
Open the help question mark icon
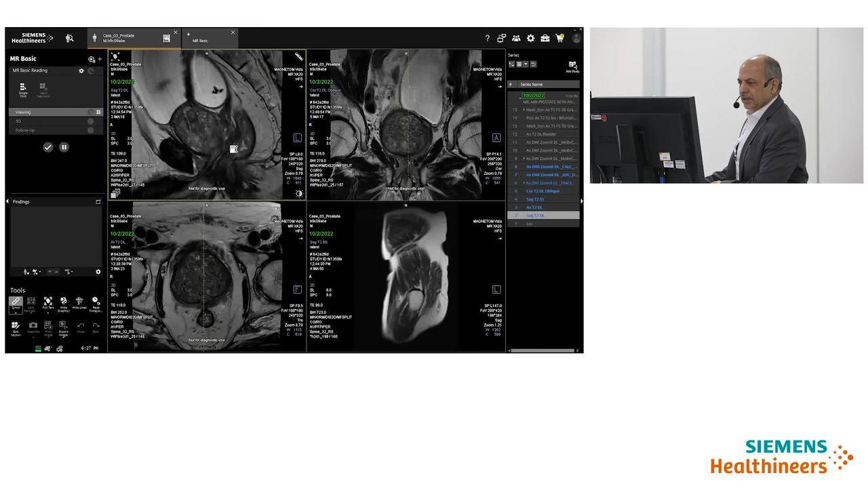click(x=487, y=39)
